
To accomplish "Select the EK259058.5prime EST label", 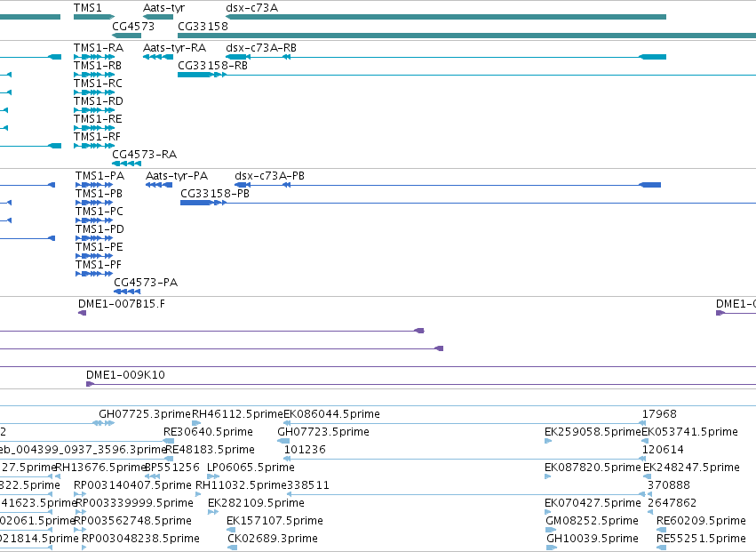I will click(593, 432).
